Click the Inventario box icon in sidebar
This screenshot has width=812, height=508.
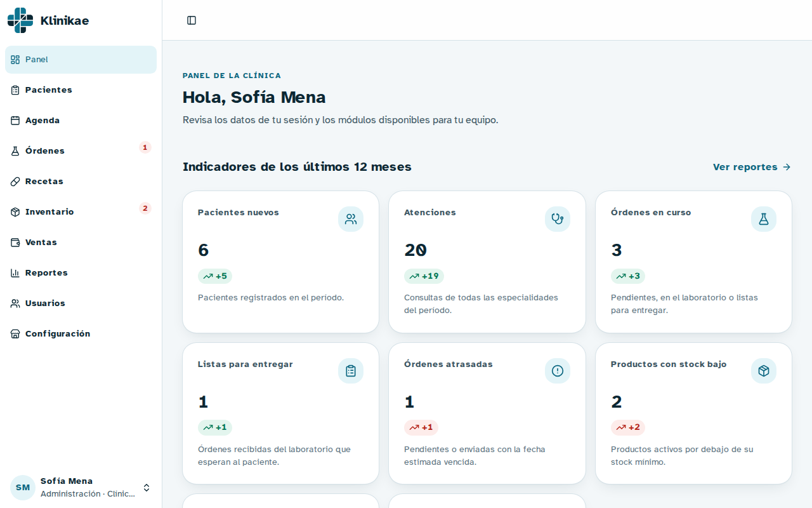pyautogui.click(x=15, y=212)
